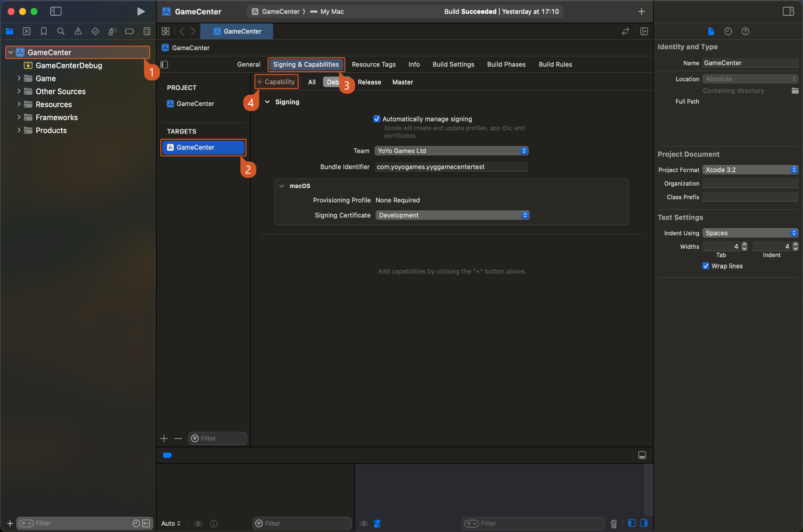Show variables view pane toggle

632,523
